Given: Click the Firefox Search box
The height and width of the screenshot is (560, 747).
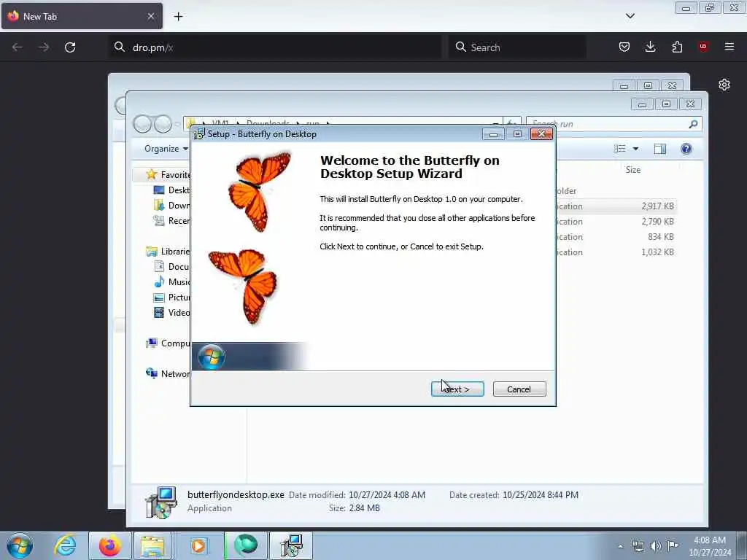Looking at the screenshot, I should tap(517, 47).
